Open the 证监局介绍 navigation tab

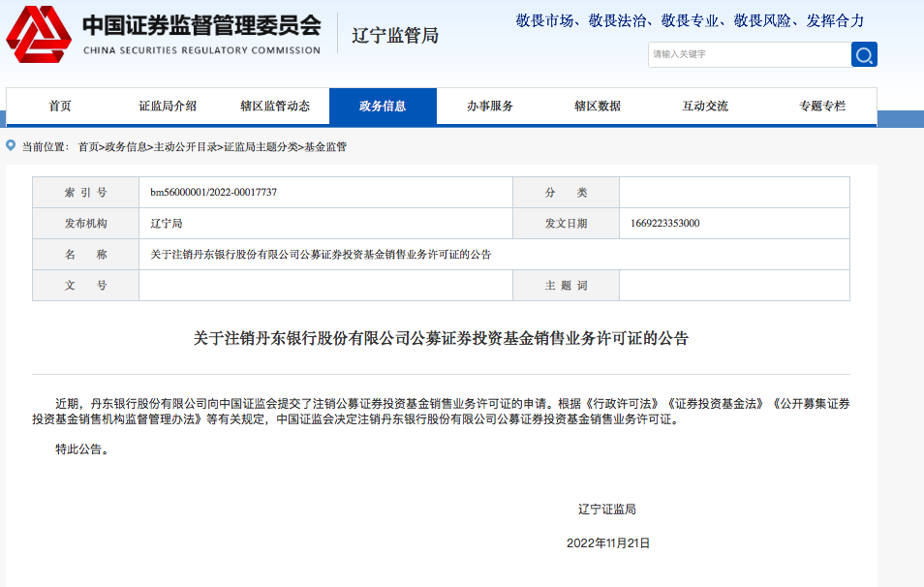pyautogui.click(x=168, y=107)
